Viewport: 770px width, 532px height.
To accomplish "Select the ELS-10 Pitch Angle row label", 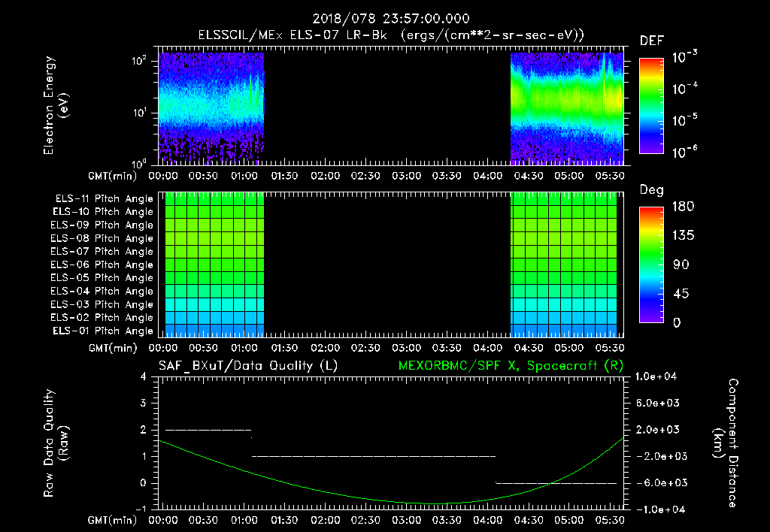I will click(x=103, y=212).
